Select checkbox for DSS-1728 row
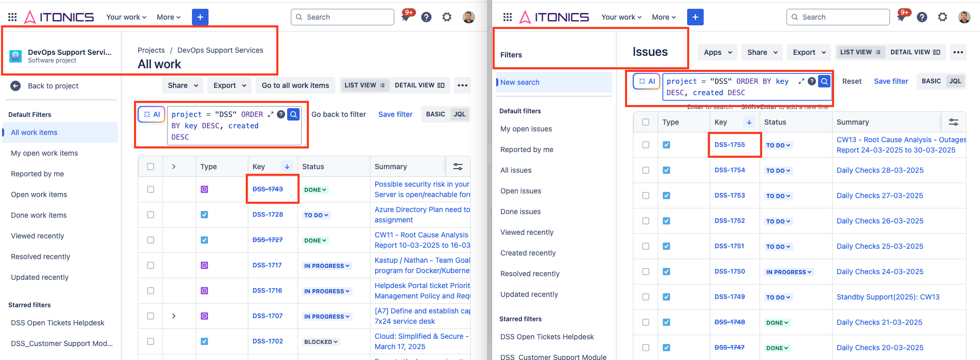The width and height of the screenshot is (980, 360). coord(151,215)
